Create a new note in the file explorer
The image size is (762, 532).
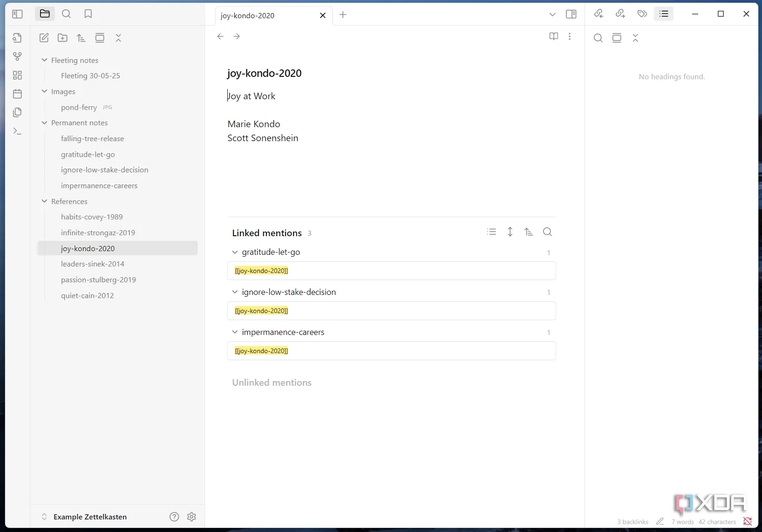pos(44,38)
